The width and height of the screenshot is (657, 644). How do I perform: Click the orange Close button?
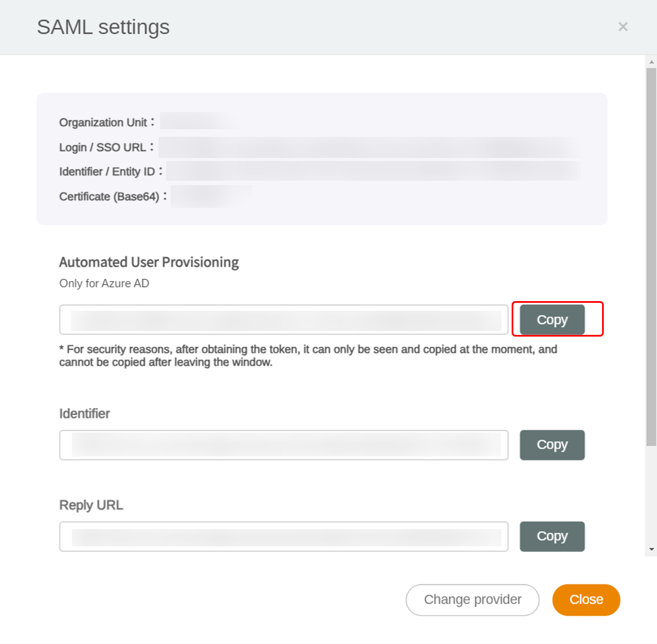click(x=585, y=600)
